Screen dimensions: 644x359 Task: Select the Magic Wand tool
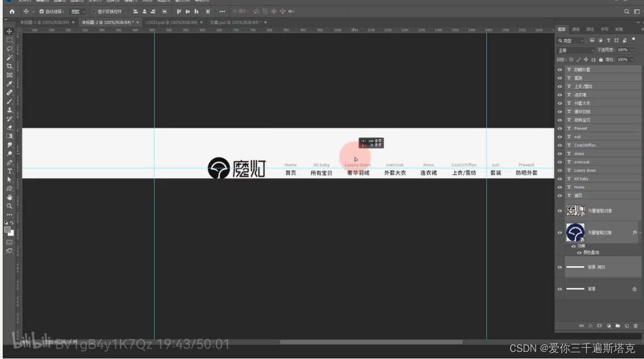click(9, 57)
